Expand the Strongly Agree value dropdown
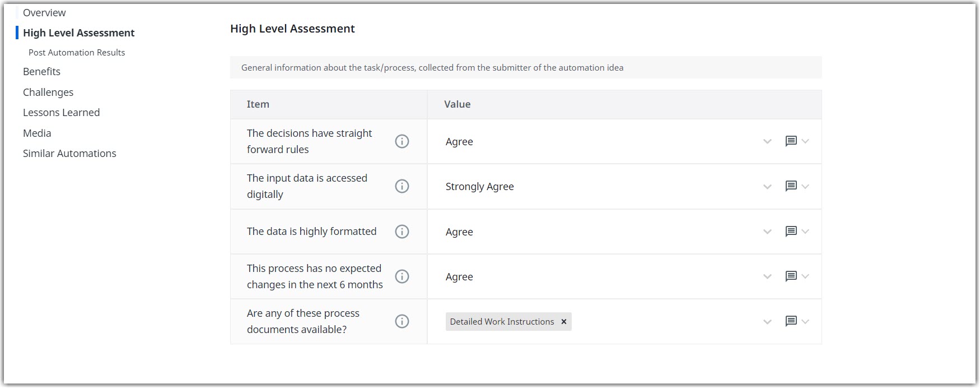 (767, 187)
